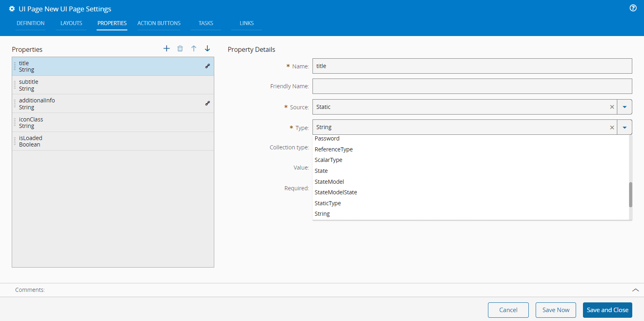
Task: Click link icon on title property row
Action: (x=207, y=66)
